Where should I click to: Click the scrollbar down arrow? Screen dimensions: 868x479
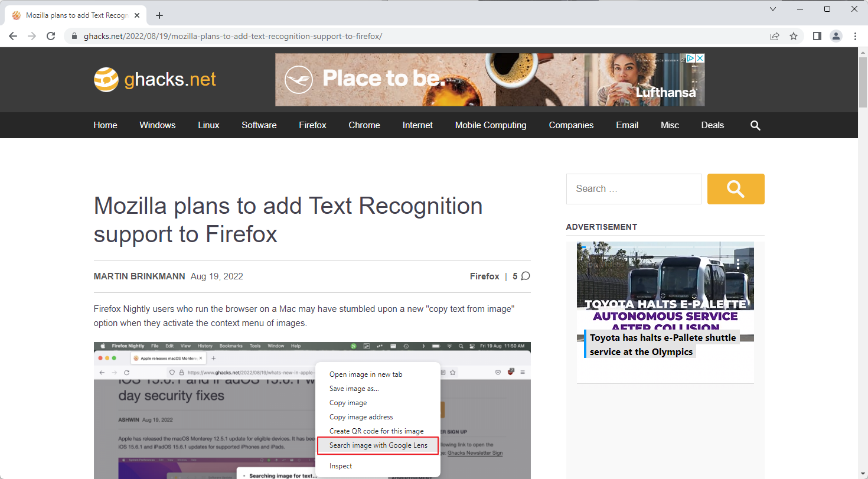[x=863, y=474]
